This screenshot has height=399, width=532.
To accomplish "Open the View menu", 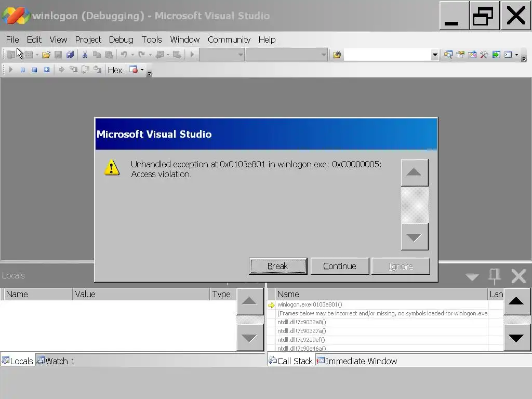I will pyautogui.click(x=58, y=39).
